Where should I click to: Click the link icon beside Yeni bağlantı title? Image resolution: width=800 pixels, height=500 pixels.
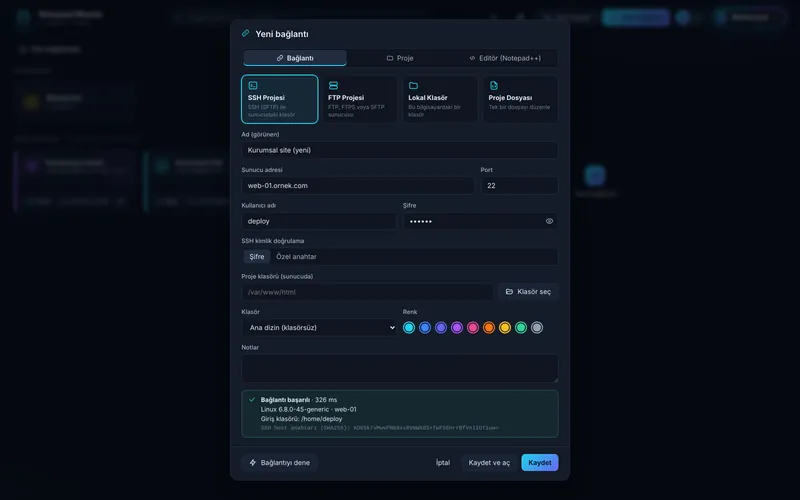246,34
